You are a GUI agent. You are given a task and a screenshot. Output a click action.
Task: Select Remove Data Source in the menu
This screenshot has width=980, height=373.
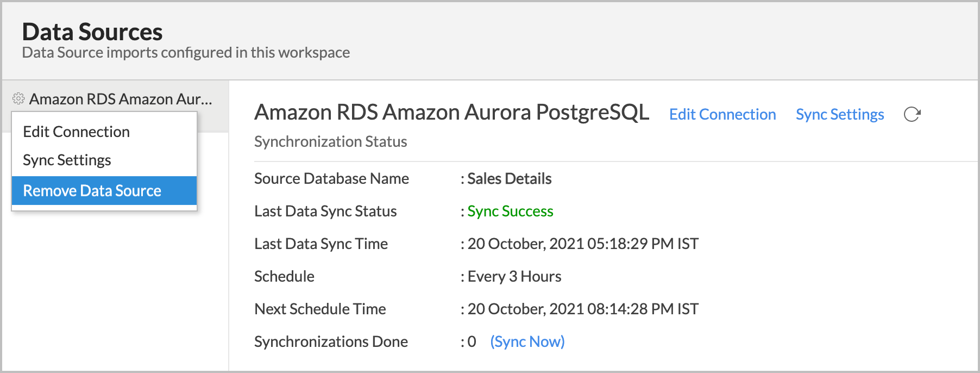click(x=104, y=190)
